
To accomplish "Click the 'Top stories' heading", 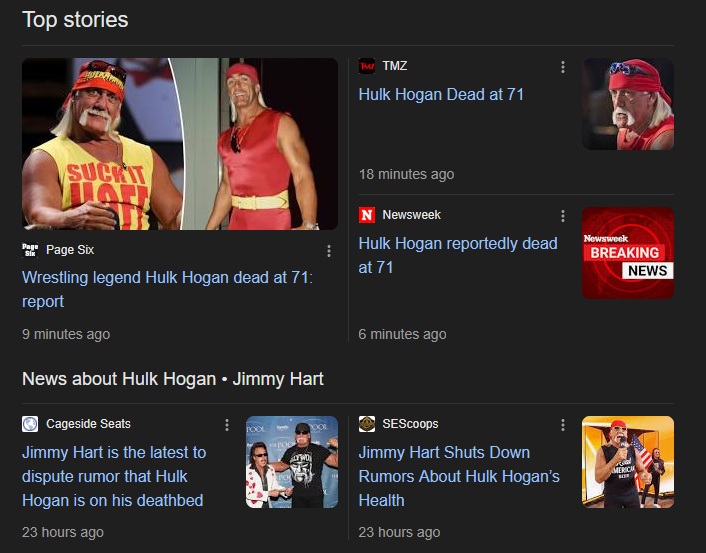I will 75,20.
